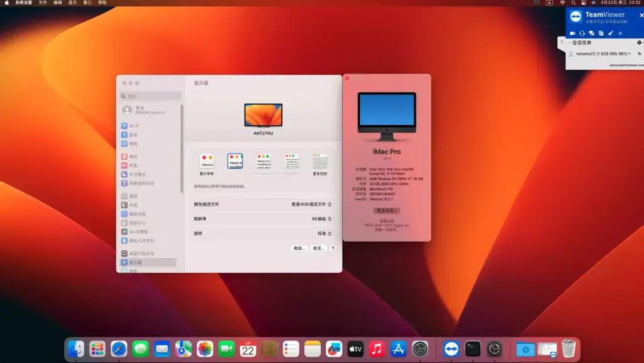Open 桌面与程序坞 in settings sidebar
Screen dimensions: 644x363
138,254
